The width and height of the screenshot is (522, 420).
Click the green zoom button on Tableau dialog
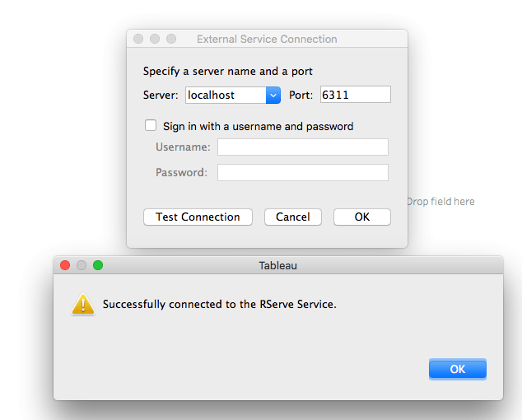pyautogui.click(x=98, y=265)
